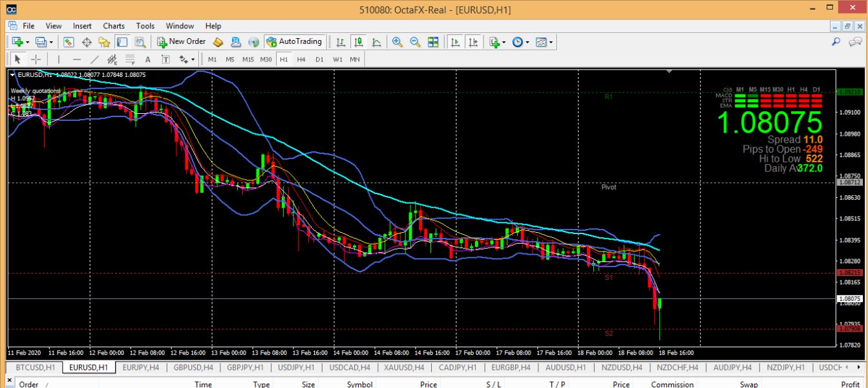868x388 pixels.
Task: Draw a vertical line on chart
Action: 59,59
